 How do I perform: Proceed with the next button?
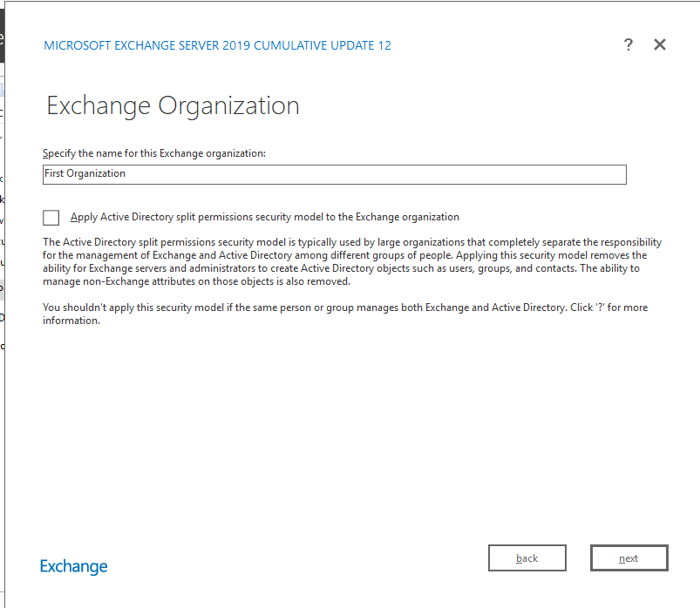[629, 557]
